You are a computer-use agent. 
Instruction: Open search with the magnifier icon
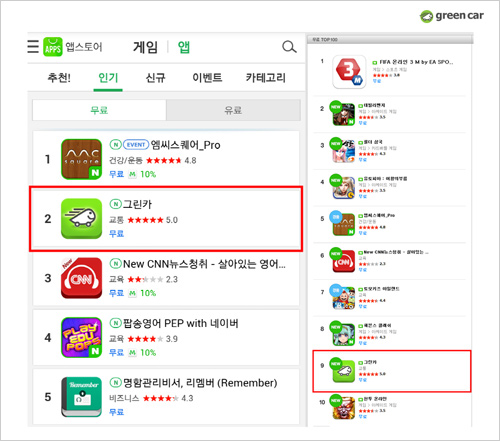pos(289,47)
